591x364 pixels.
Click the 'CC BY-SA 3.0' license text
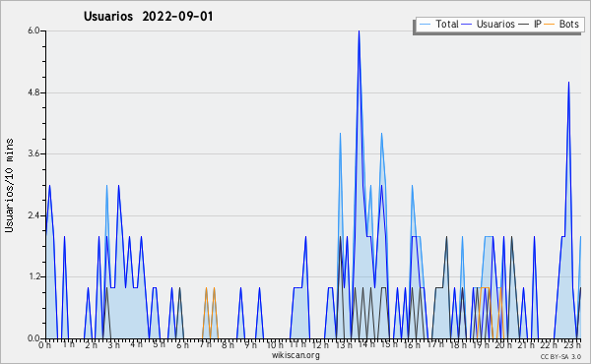coord(560,357)
